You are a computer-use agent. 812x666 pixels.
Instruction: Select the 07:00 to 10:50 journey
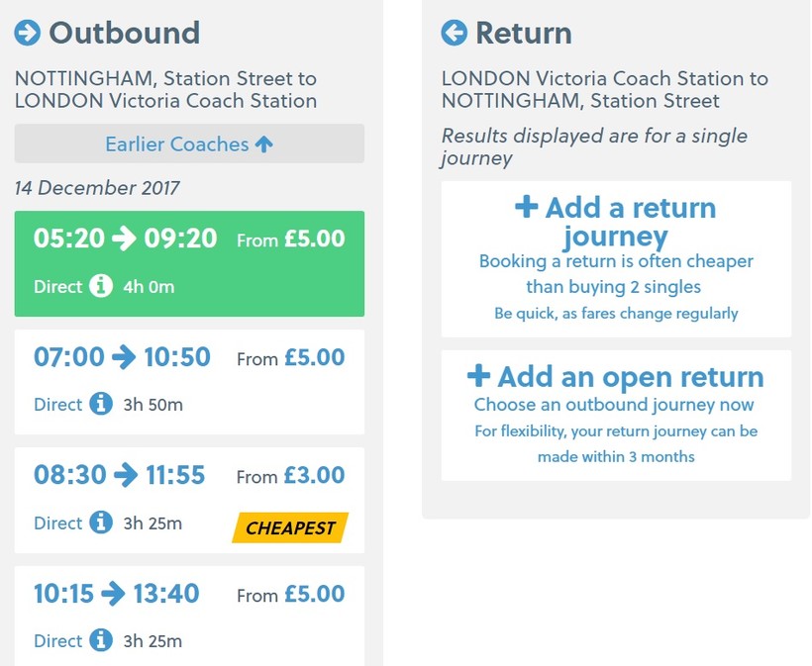(189, 381)
